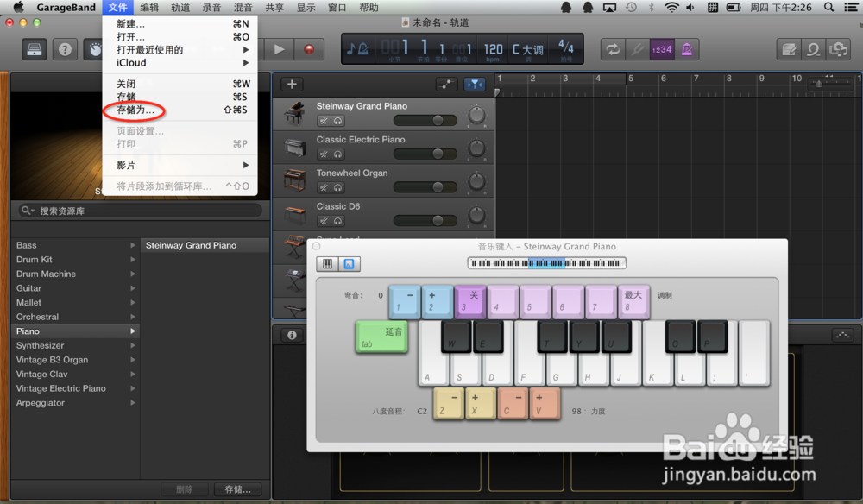Toggle the 1234 count-in button
Image resolution: width=863 pixels, height=504 pixels.
tap(662, 49)
